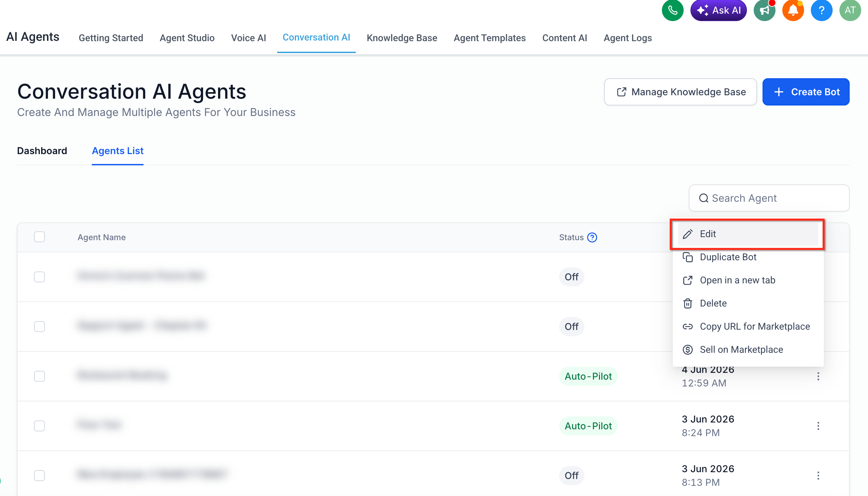The height and width of the screenshot is (496, 868).
Task: Open the Content AI tab
Action: [564, 38]
